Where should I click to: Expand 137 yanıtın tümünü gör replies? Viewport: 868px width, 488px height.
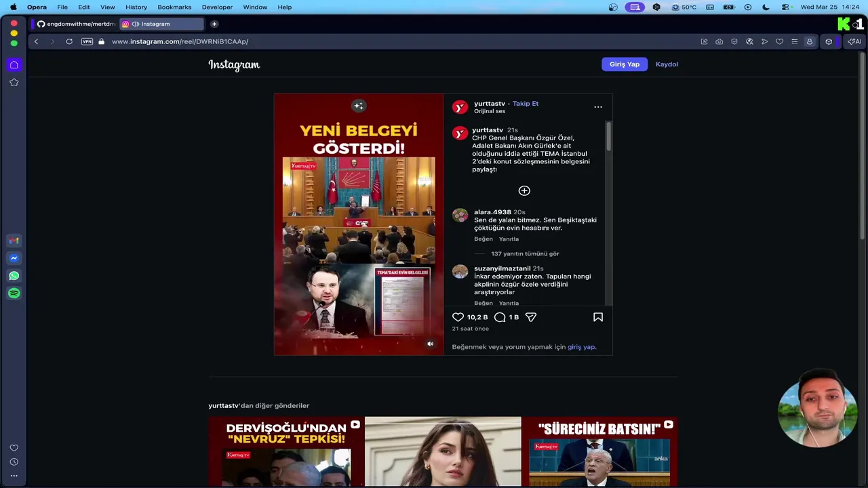[525, 253]
